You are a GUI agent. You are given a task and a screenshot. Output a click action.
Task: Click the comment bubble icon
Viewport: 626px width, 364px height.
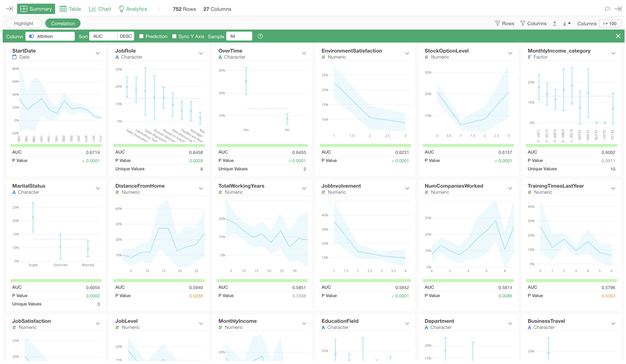(x=607, y=9)
